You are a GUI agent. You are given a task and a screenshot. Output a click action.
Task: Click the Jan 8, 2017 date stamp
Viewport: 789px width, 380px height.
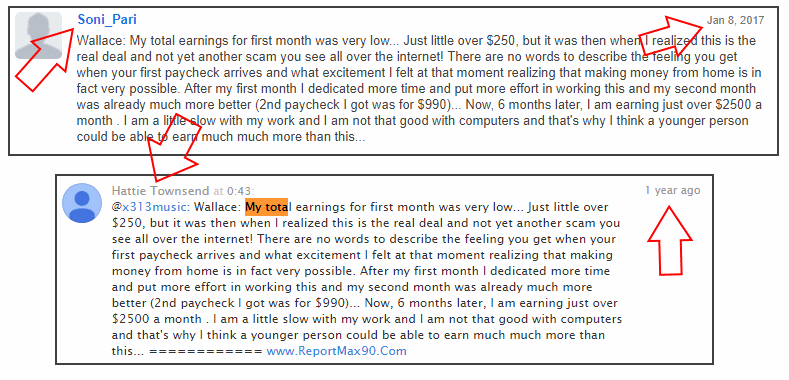[x=735, y=20]
